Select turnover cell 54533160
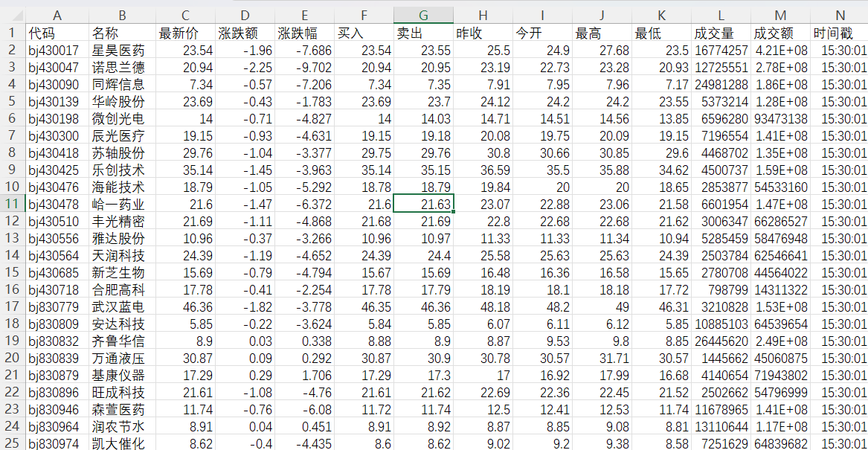 click(x=780, y=187)
